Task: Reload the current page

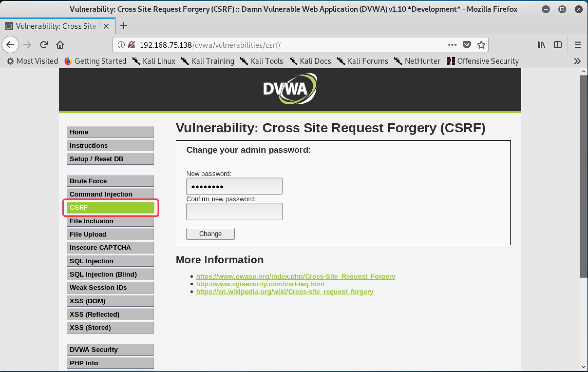Action: [x=44, y=45]
